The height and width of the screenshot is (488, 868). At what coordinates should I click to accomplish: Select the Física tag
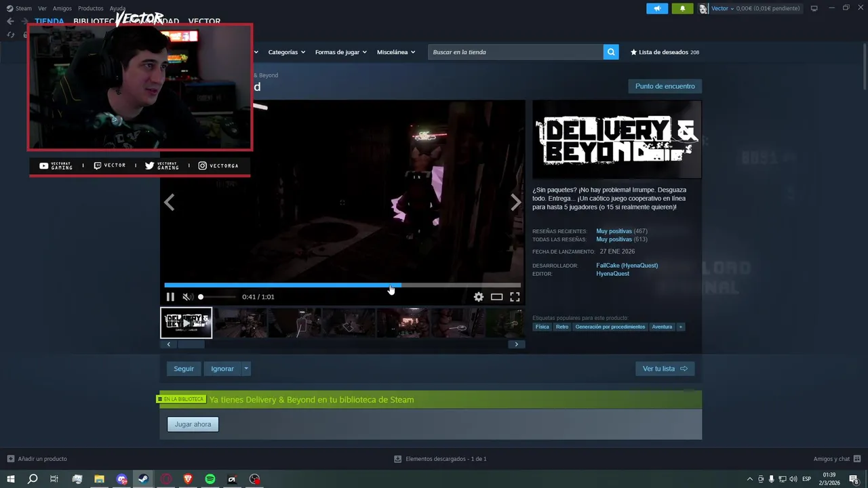click(x=542, y=327)
